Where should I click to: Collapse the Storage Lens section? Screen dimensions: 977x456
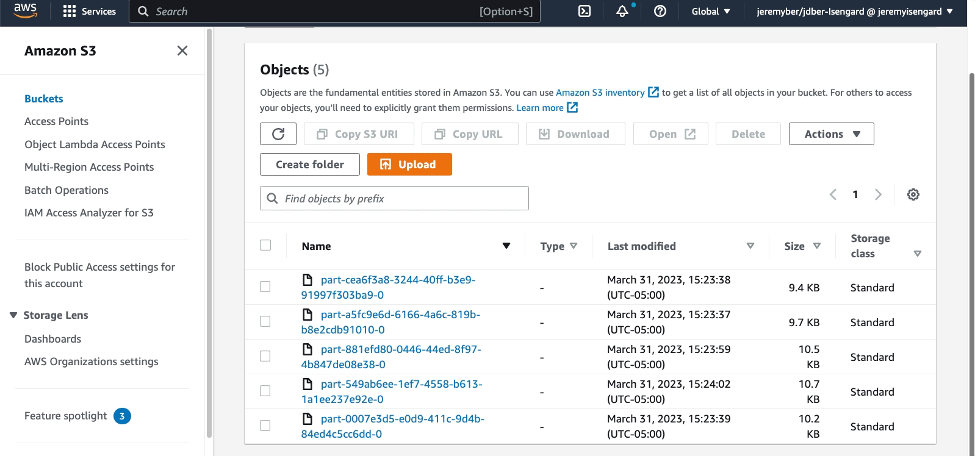[x=13, y=315]
